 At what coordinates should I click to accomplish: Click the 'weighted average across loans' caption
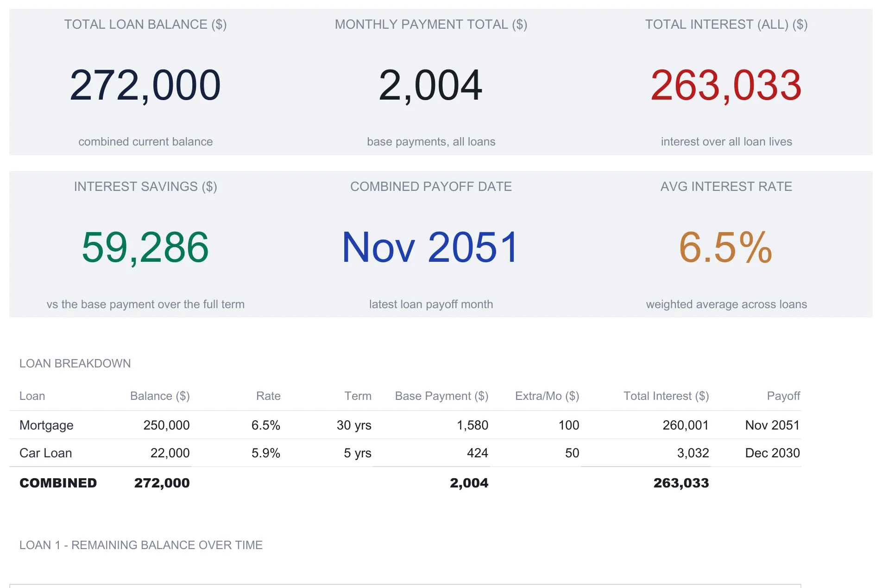[726, 304]
